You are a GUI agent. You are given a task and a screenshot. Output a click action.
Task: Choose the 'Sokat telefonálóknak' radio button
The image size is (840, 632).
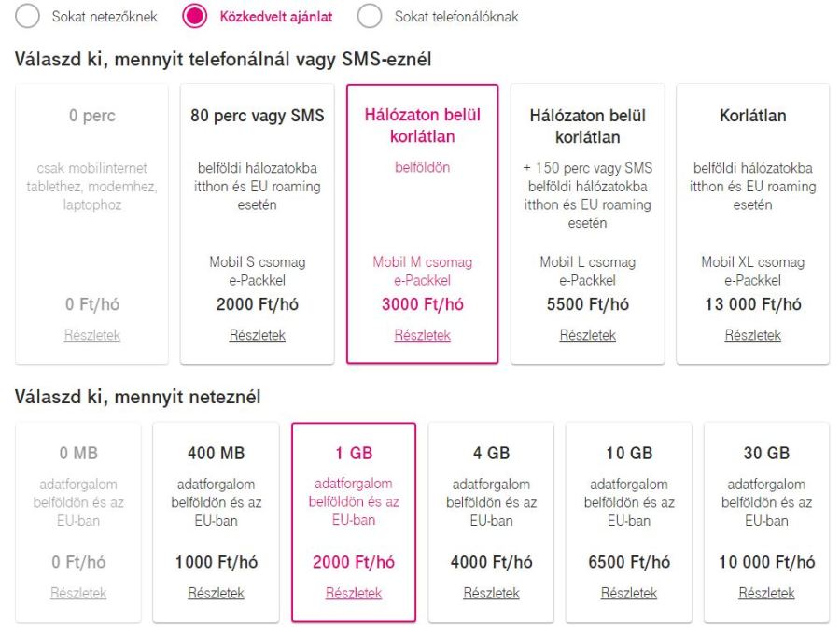click(x=371, y=16)
